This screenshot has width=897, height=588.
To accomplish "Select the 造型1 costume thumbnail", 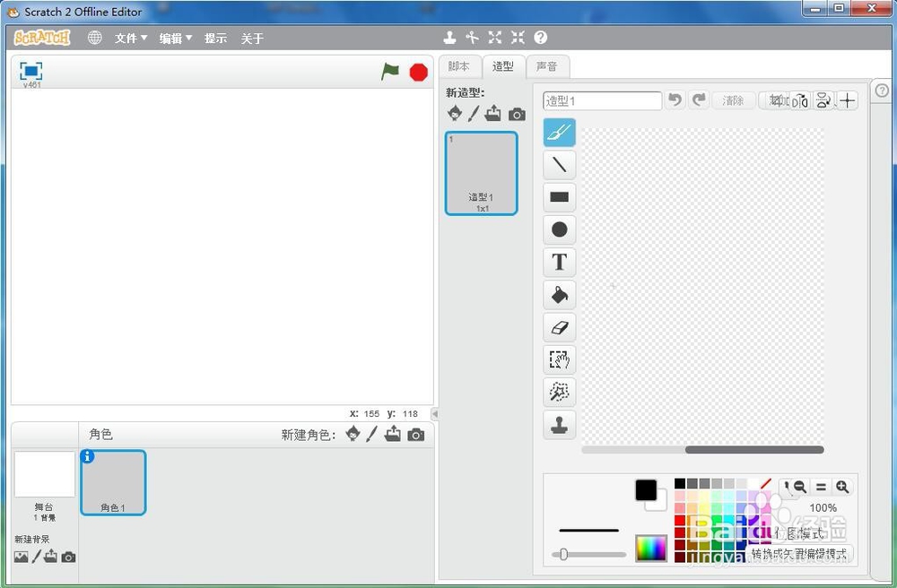I will pos(482,173).
